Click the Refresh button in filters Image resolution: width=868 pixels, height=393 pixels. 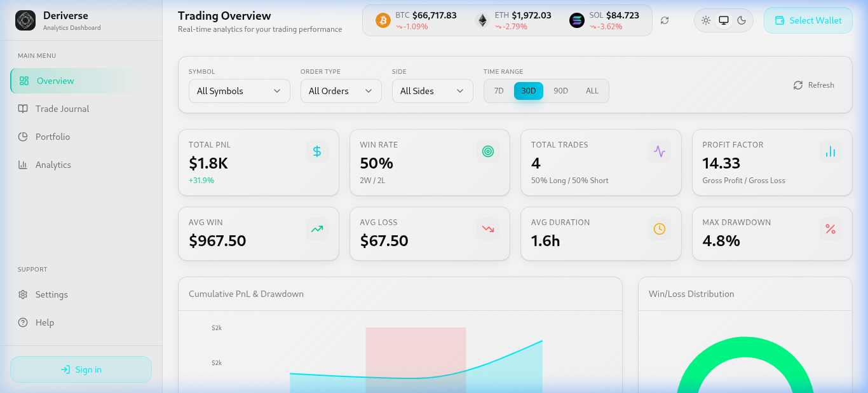point(813,85)
